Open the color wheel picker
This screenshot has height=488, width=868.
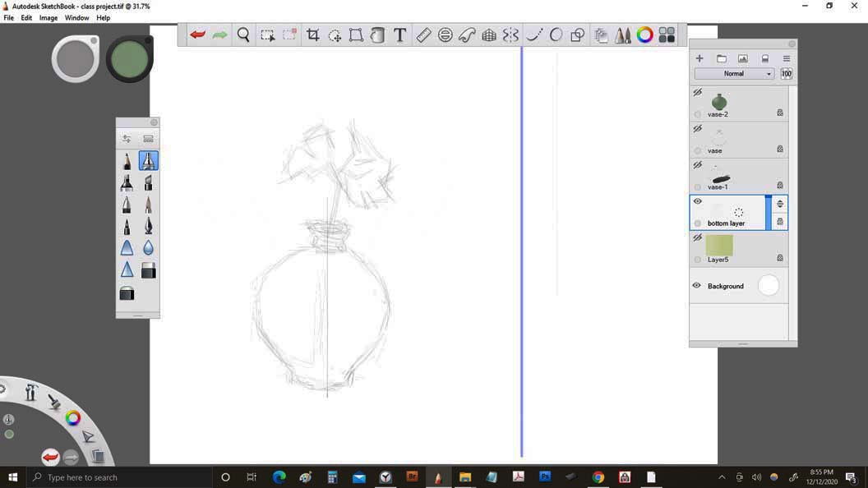[644, 35]
